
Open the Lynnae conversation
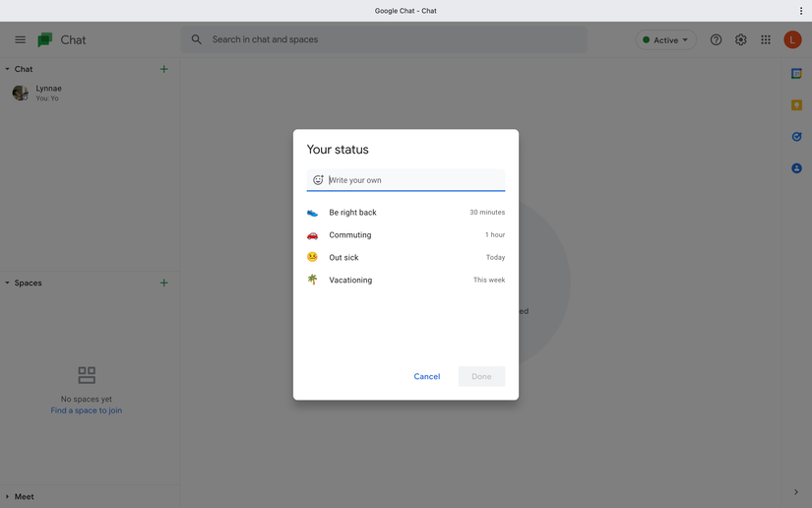pyautogui.click(x=91, y=93)
